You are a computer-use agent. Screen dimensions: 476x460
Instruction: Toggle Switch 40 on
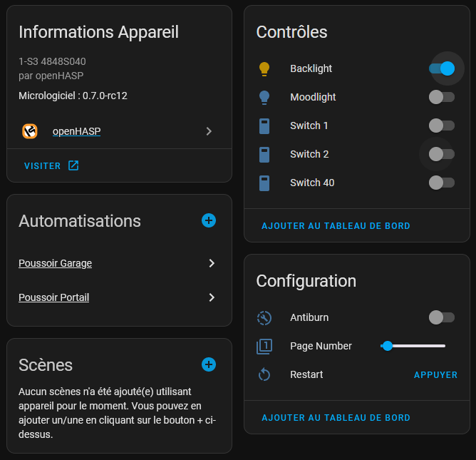tap(442, 183)
